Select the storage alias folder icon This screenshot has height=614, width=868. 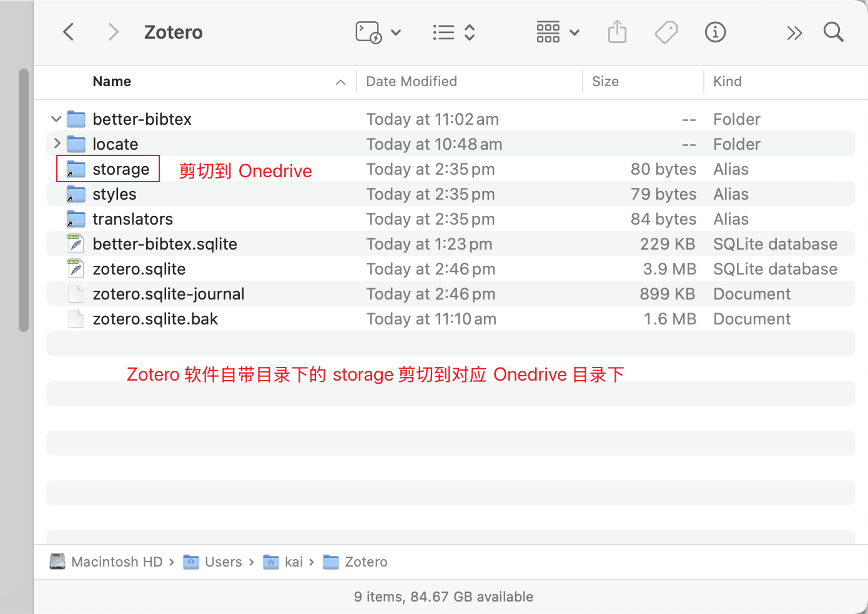click(x=76, y=169)
